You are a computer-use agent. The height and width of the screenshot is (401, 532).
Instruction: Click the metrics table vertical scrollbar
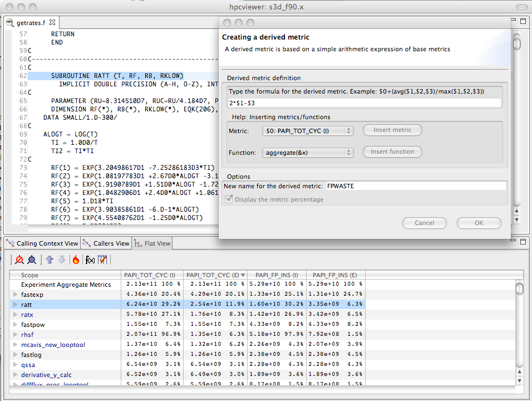click(519, 329)
